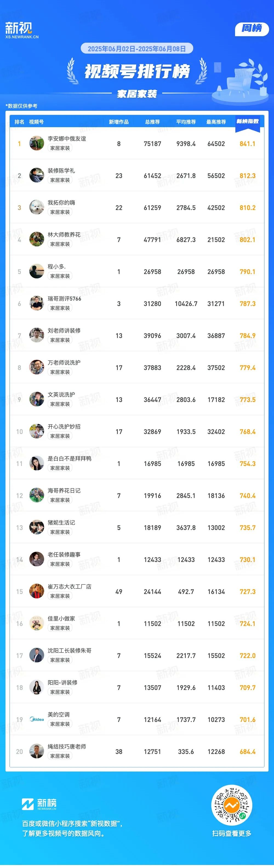This screenshot has width=274, height=868.
Task: Click the 家居家装 tag under 程小多.
Action: (x=60, y=276)
